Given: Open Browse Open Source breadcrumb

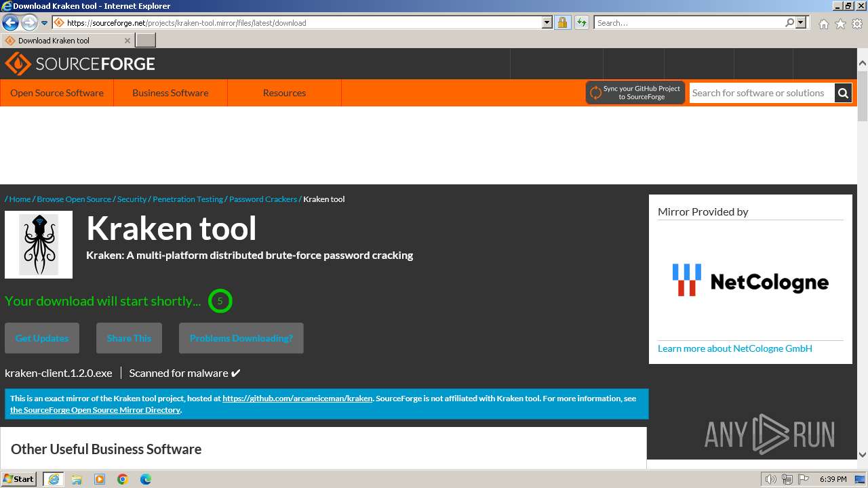Looking at the screenshot, I should (x=74, y=199).
